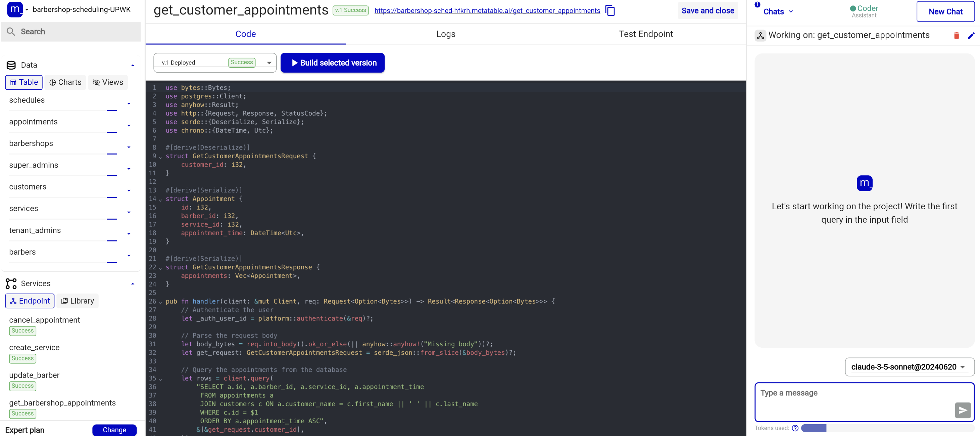Collapse the Data section

coord(132,65)
